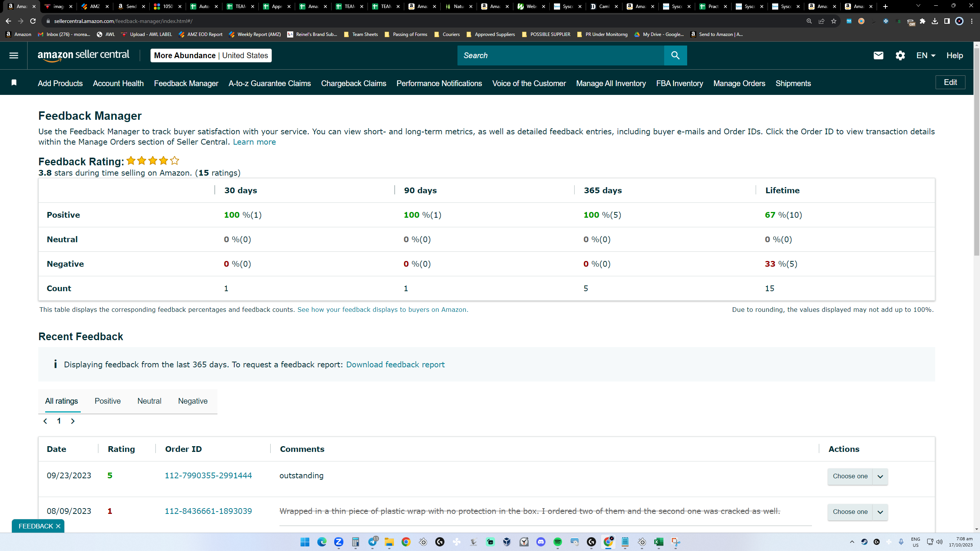
Task: Click Add Products in navigation
Action: pyautogui.click(x=60, y=83)
